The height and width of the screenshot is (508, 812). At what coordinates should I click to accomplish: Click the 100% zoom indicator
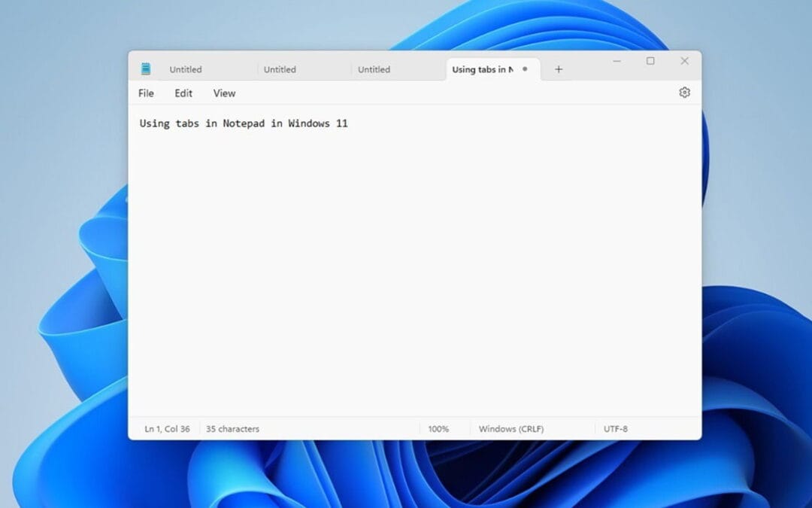click(438, 428)
